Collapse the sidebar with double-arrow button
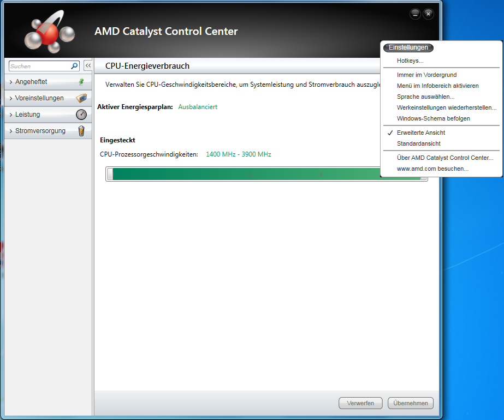The width and height of the screenshot is (504, 420). tap(88, 65)
